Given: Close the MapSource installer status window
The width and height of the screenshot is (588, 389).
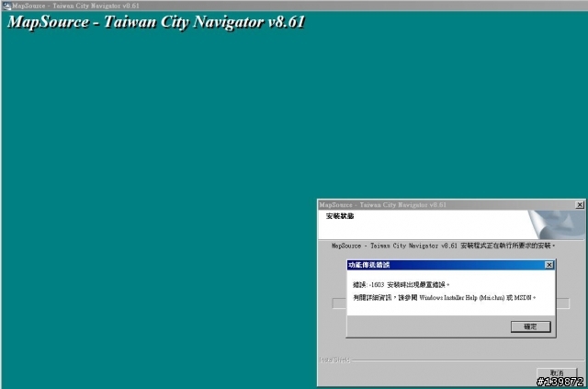Looking at the screenshot, I should pyautogui.click(x=580, y=205).
